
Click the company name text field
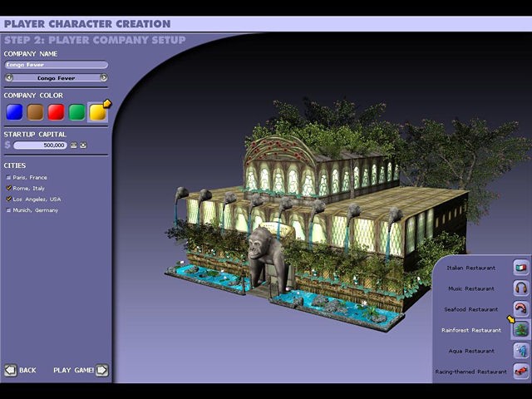(x=56, y=65)
